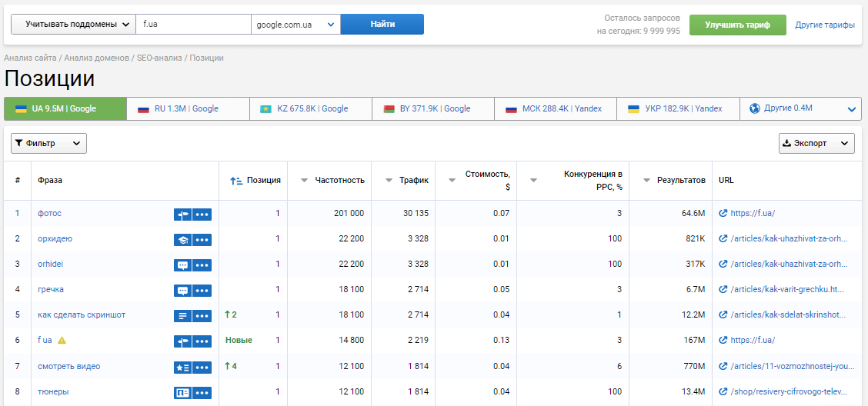Open the /articles/kak-varit-grechku URL link

coord(788,289)
